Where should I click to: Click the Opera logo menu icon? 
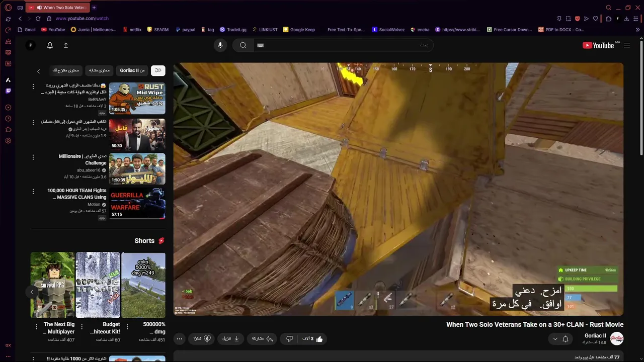tap(8, 8)
